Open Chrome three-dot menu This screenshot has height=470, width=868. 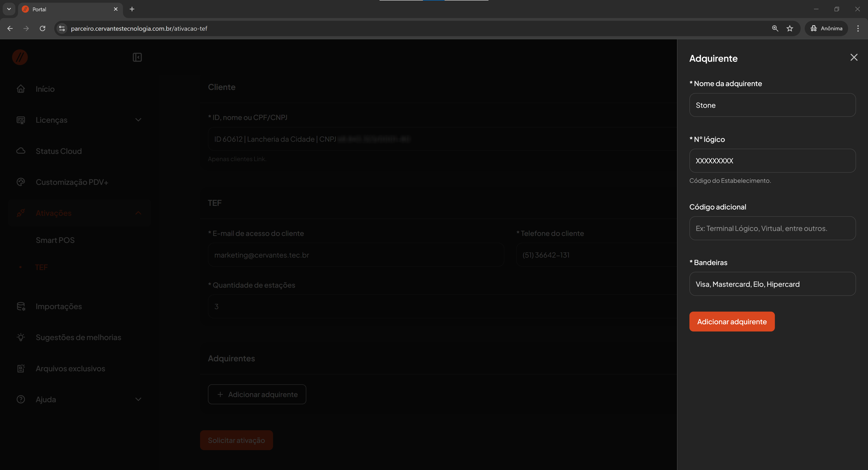858,28
